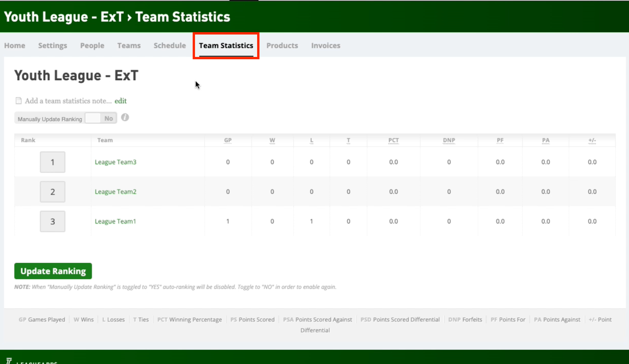Screen dimensions: 629x364
Task: Click the Rank column header
Action: (x=28, y=140)
